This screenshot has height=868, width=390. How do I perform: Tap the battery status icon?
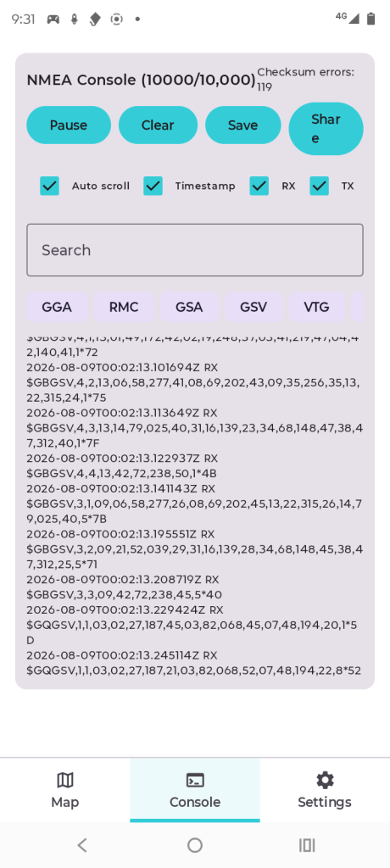tap(370, 19)
